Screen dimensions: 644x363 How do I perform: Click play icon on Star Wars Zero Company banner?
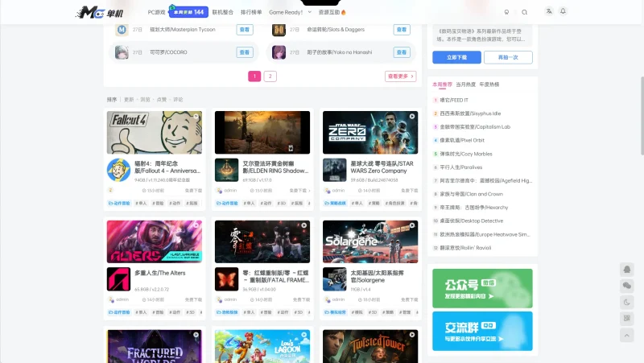[x=412, y=117]
